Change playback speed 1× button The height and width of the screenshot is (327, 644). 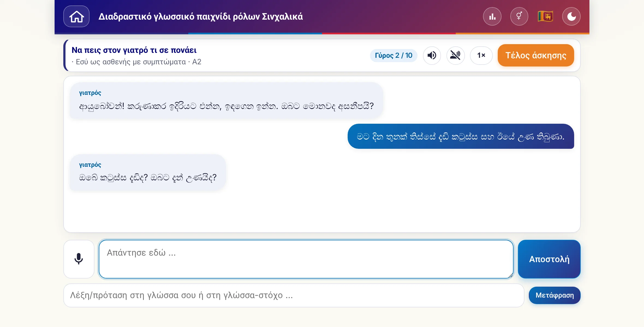click(481, 56)
